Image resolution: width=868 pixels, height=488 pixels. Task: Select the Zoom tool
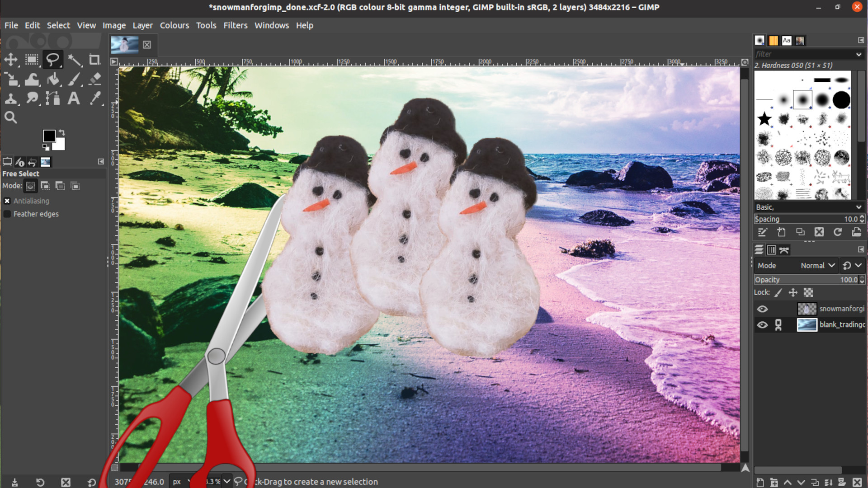point(11,117)
